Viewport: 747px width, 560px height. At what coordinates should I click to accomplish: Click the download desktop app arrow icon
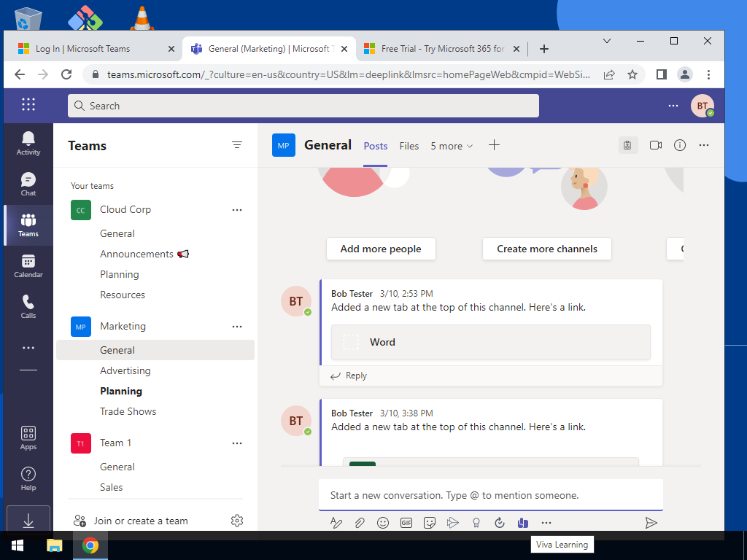(28, 521)
